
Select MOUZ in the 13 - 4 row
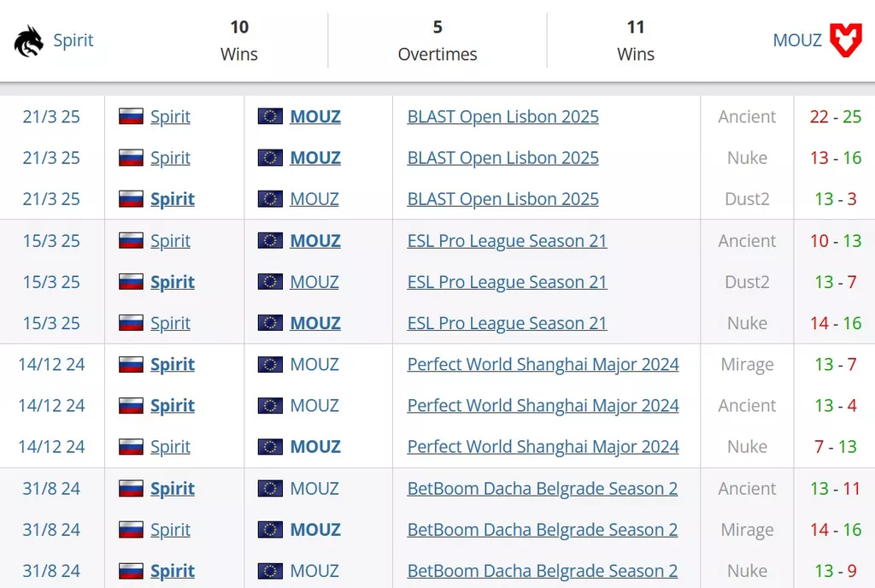314,406
